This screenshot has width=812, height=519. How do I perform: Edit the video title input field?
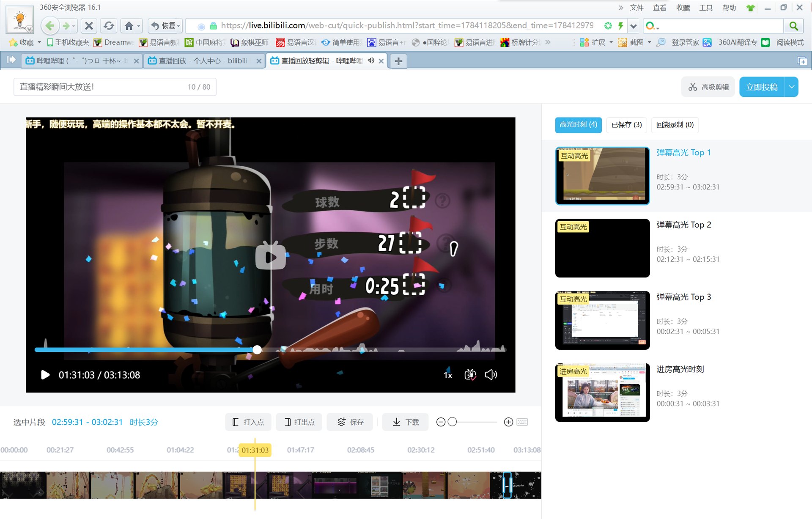(x=115, y=87)
